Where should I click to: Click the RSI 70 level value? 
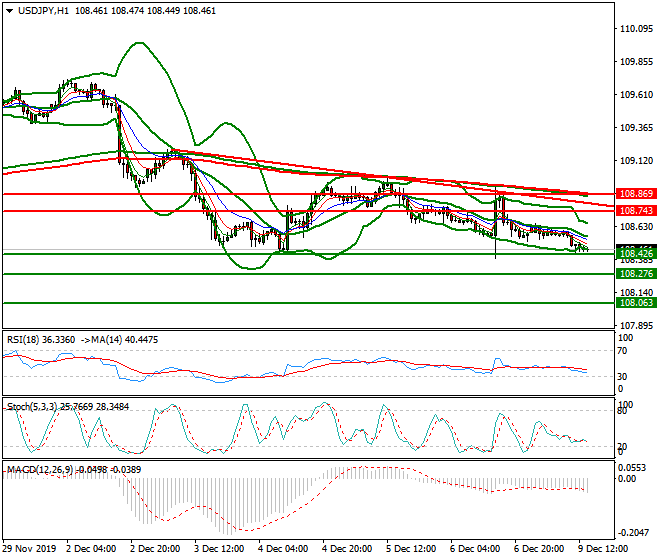(624, 351)
